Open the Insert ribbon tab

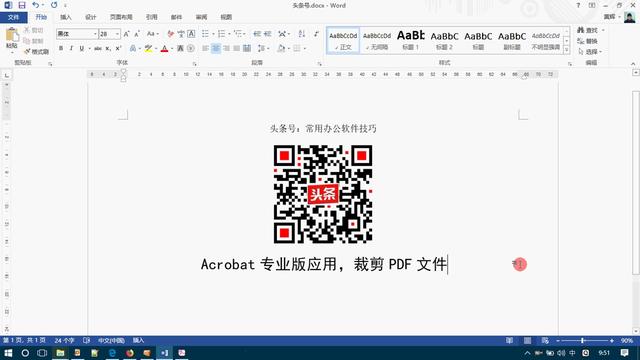pyautogui.click(x=66, y=17)
